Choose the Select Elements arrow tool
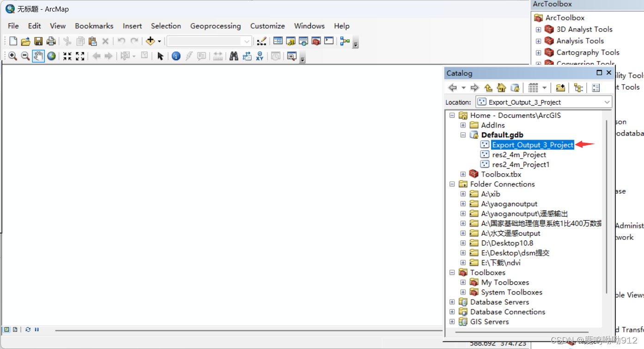This screenshot has width=644, height=349. (160, 56)
